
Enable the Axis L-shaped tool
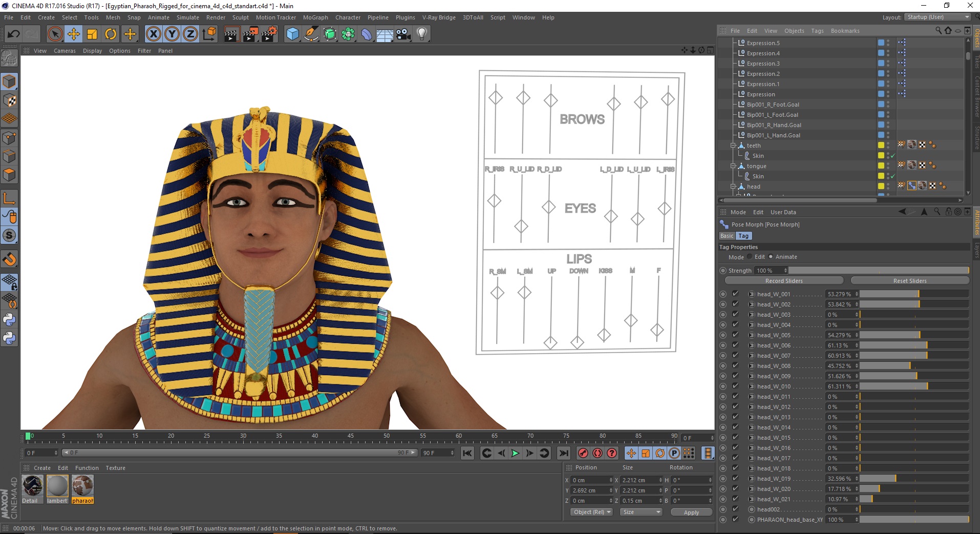[9, 198]
